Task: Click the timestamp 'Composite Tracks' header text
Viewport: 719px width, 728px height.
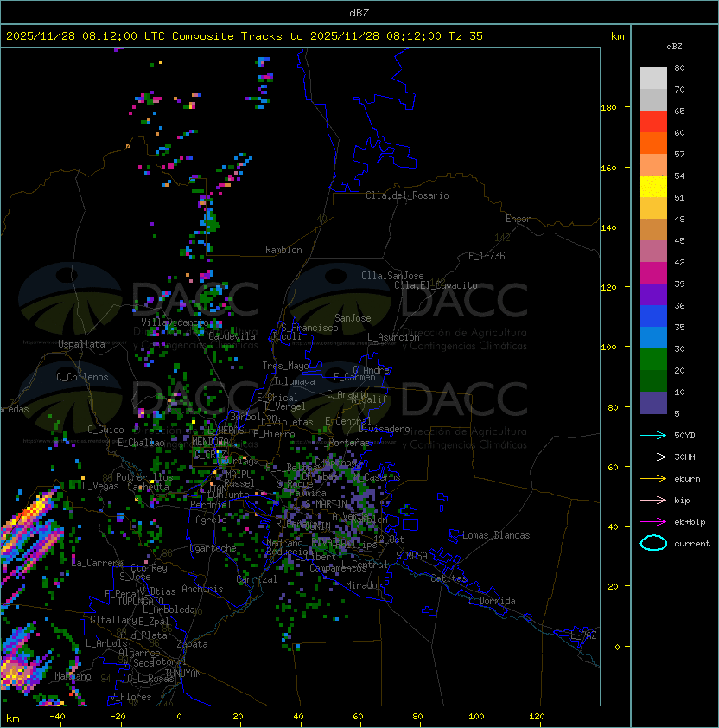Action: click(227, 36)
